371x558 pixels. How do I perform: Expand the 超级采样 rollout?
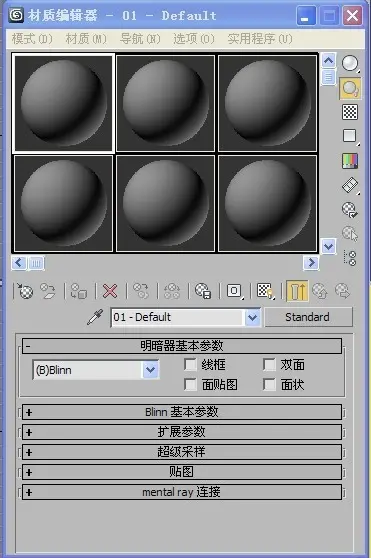pos(182,452)
